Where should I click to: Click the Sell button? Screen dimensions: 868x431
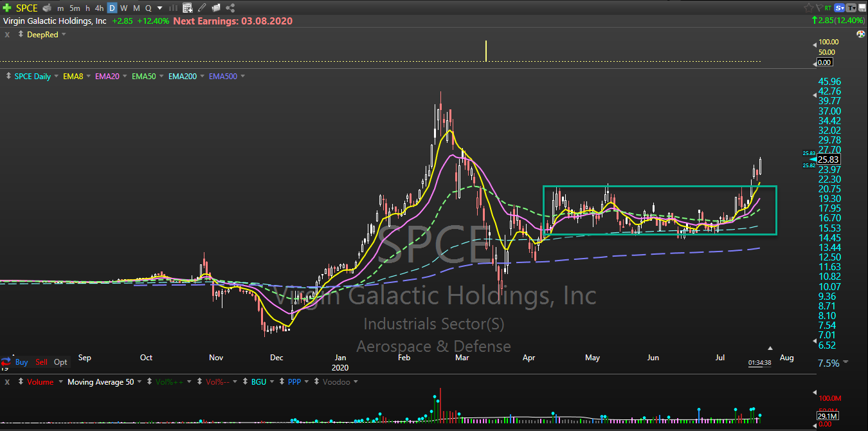[41, 362]
